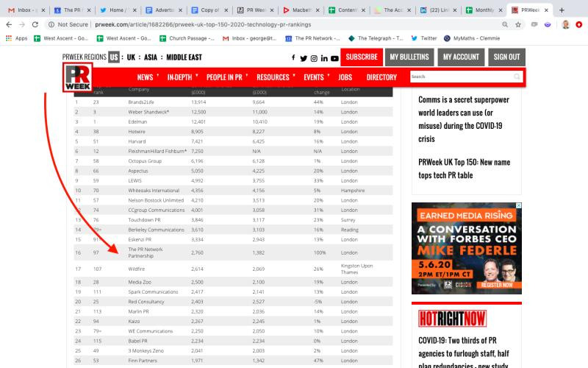This screenshot has width=588, height=368.
Task: Open the Directory menu item
Action: point(381,77)
